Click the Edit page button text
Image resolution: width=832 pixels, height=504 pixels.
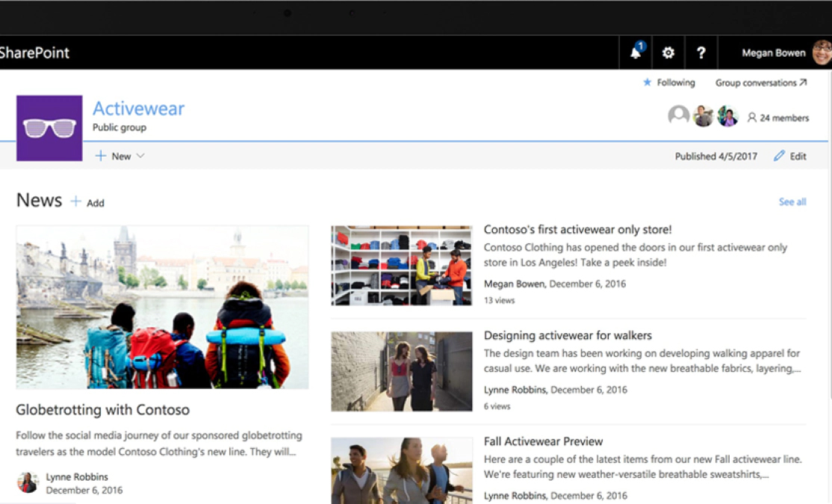(x=798, y=156)
